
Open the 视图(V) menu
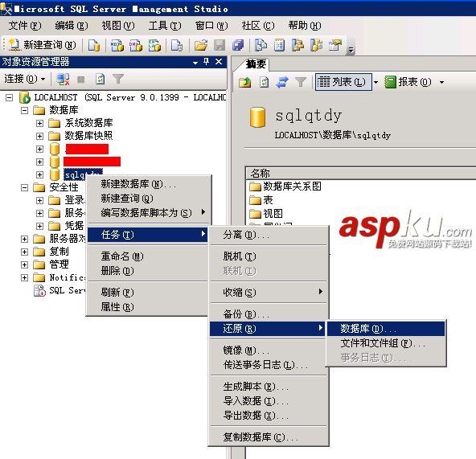118,26
